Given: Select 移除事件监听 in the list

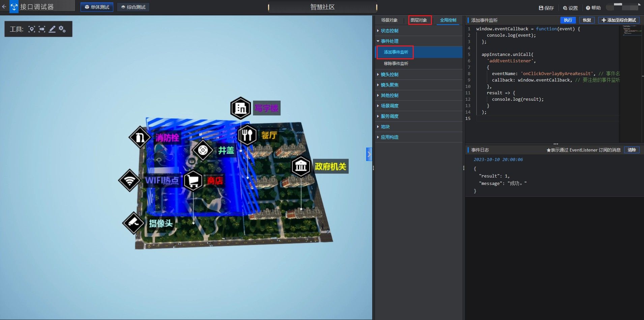Looking at the screenshot, I should click(396, 63).
